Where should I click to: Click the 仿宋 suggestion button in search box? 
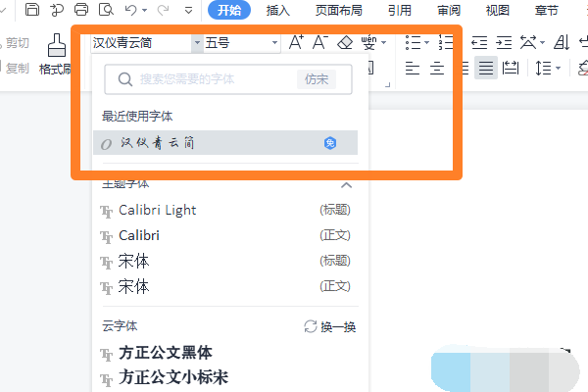pos(317,79)
